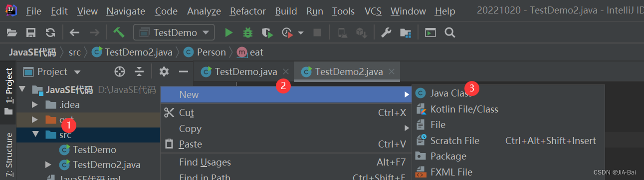
Task: Click the TestDemo2.java breadcrumb
Action: click(x=133, y=52)
